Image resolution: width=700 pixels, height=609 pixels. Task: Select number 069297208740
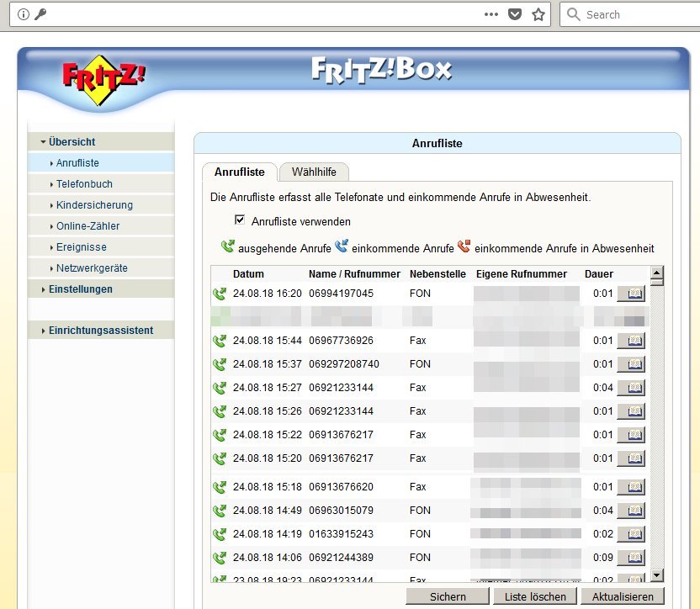click(x=344, y=364)
